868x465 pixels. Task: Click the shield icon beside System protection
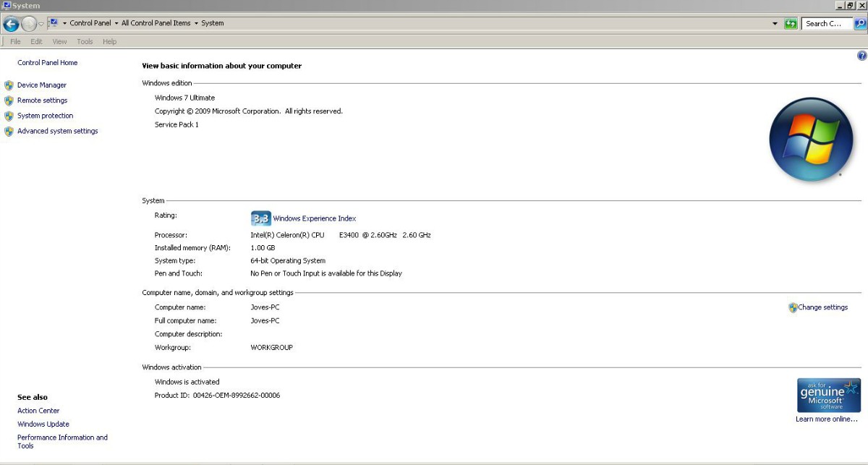[x=9, y=116]
